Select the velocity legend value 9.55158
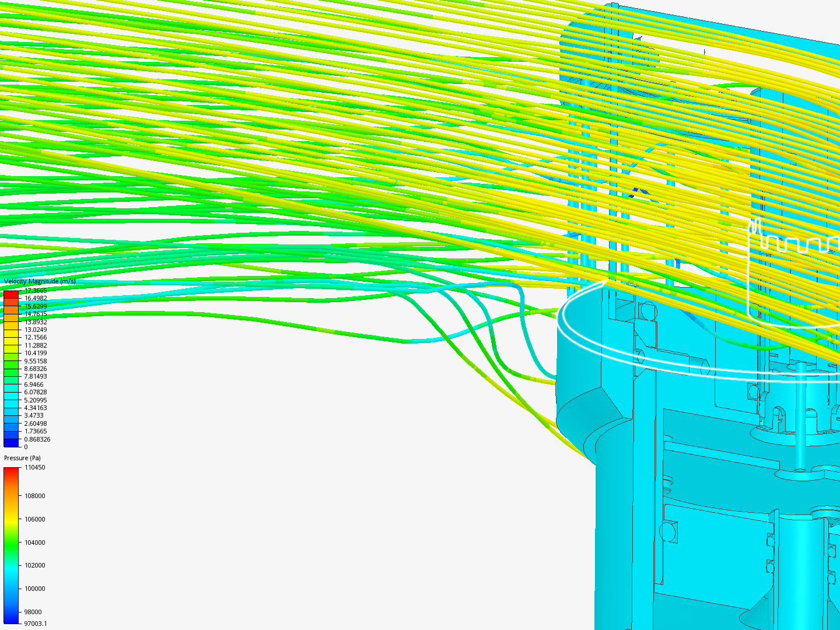Image resolution: width=840 pixels, height=630 pixels. tap(36, 361)
